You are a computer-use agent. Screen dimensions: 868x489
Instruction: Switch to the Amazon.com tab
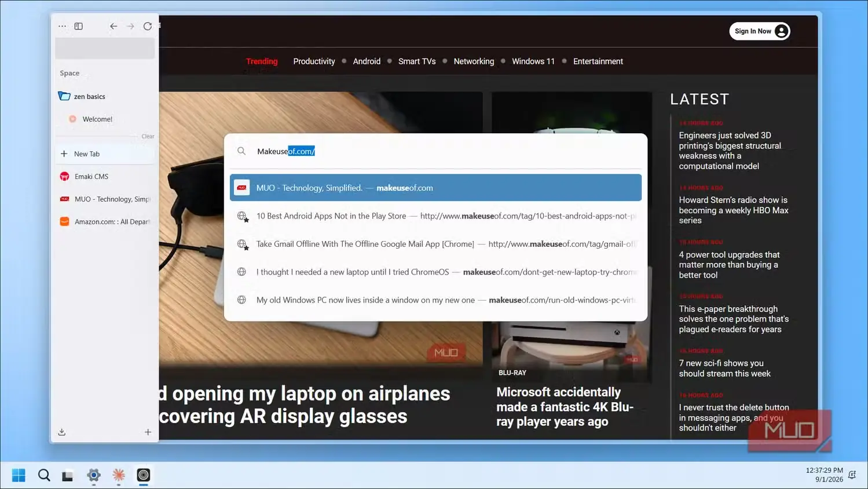tap(105, 221)
